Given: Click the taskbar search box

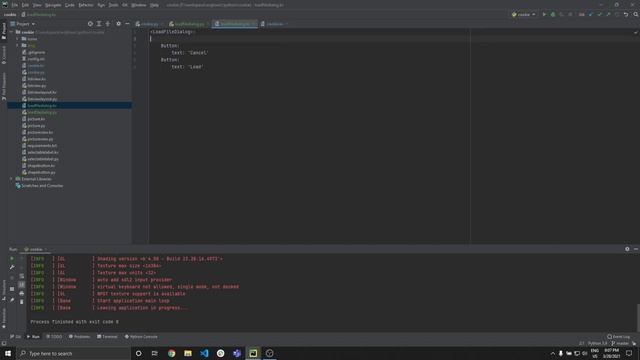Looking at the screenshot, I should click(x=73, y=353).
